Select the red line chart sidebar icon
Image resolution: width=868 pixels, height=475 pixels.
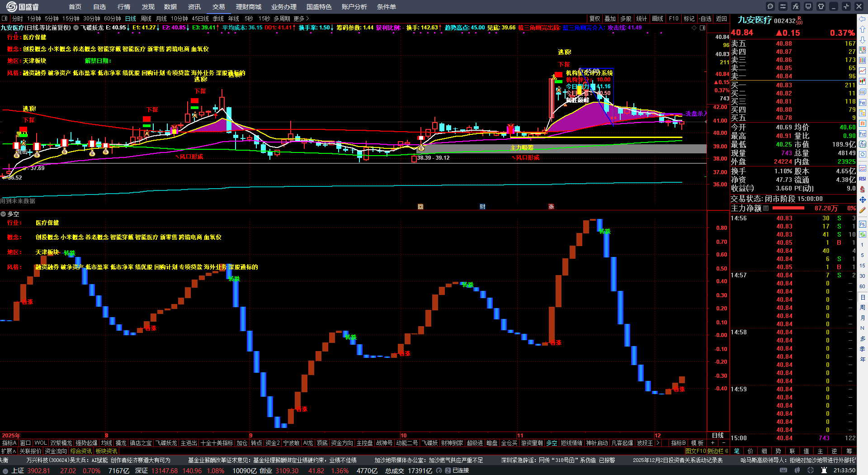(863, 71)
